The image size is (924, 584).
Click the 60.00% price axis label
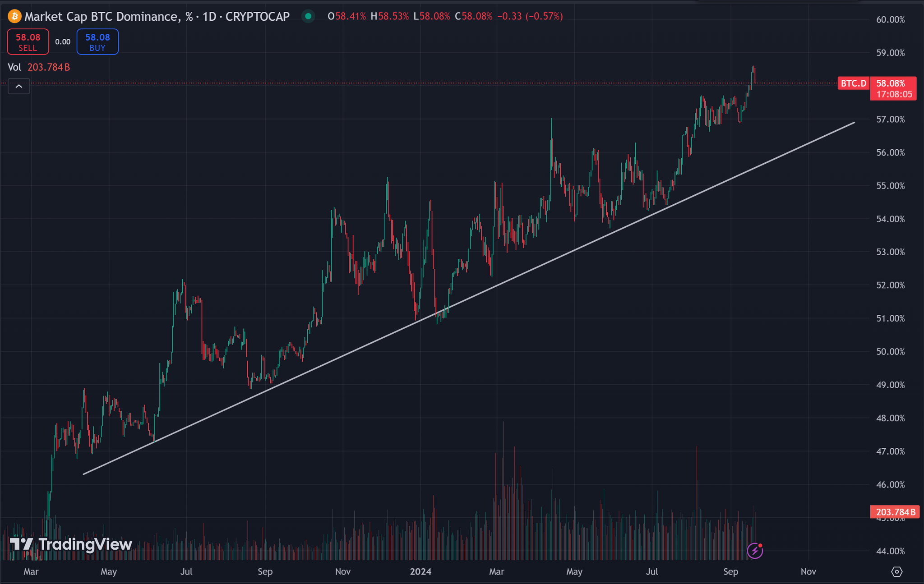(890, 20)
